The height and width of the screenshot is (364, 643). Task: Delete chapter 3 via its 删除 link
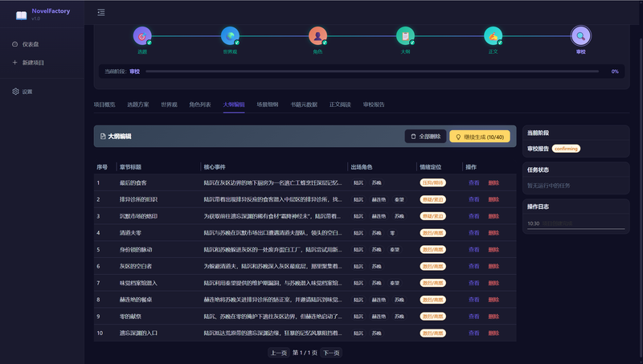coord(494,216)
